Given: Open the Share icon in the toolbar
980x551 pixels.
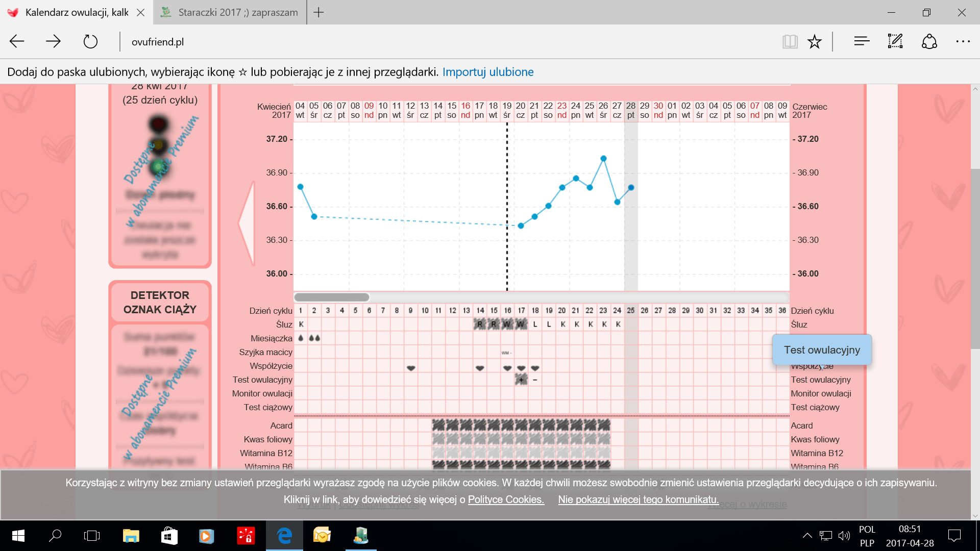Looking at the screenshot, I should point(929,41).
